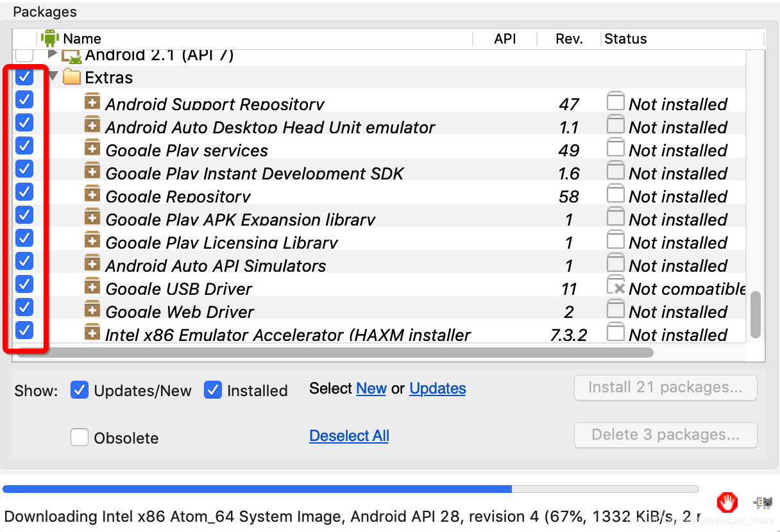Uncheck Google Play services checkbox
Image resolution: width=780 pixels, height=532 pixels.
pos(24,146)
